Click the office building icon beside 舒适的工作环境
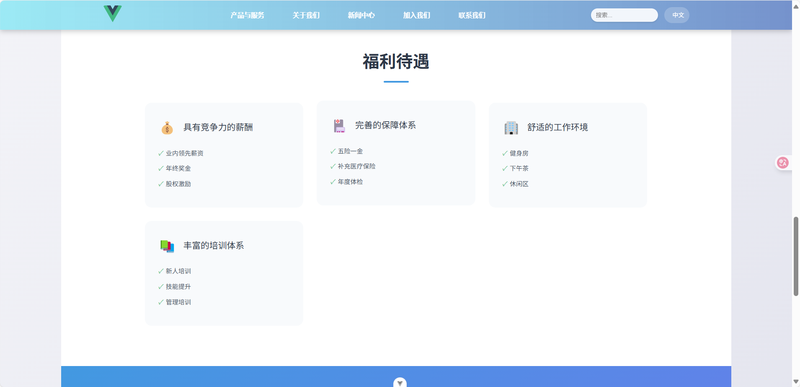This screenshot has width=800, height=387. [x=511, y=127]
